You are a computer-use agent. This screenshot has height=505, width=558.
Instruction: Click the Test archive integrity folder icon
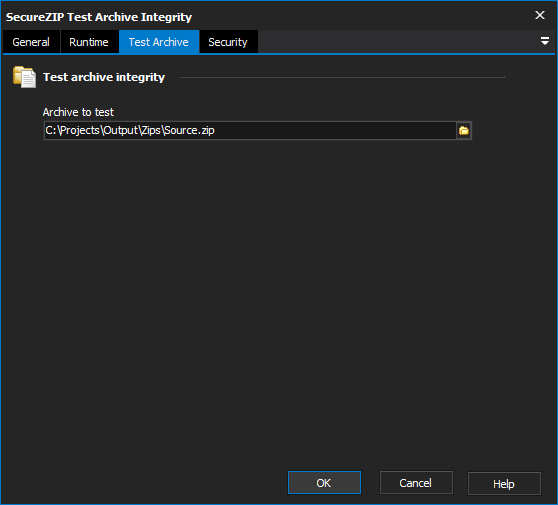click(x=24, y=77)
